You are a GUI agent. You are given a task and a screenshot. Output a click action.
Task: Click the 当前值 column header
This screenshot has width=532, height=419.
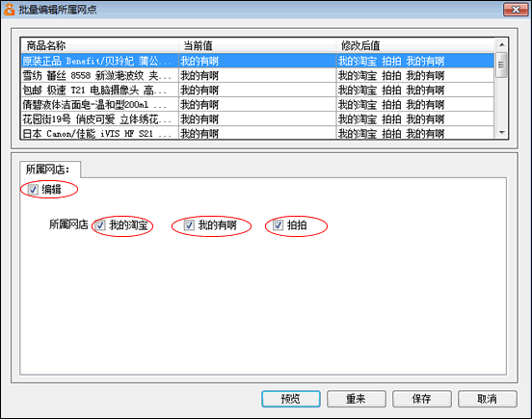click(257, 45)
